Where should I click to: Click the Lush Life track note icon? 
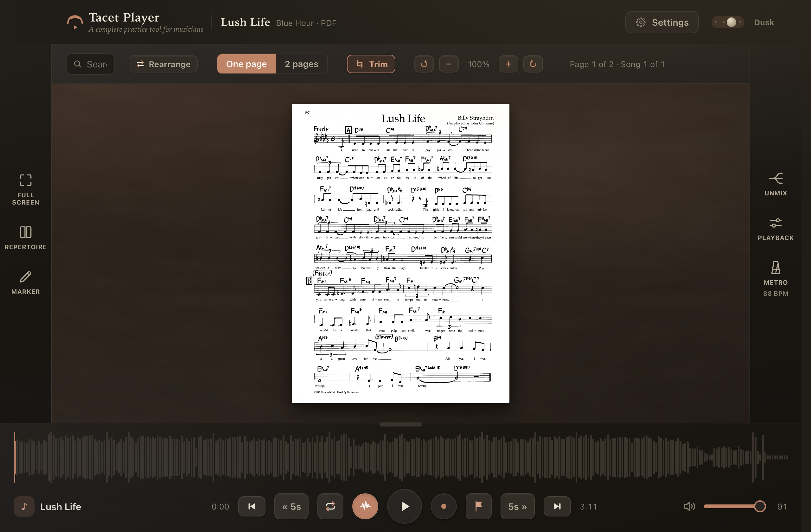click(24, 506)
